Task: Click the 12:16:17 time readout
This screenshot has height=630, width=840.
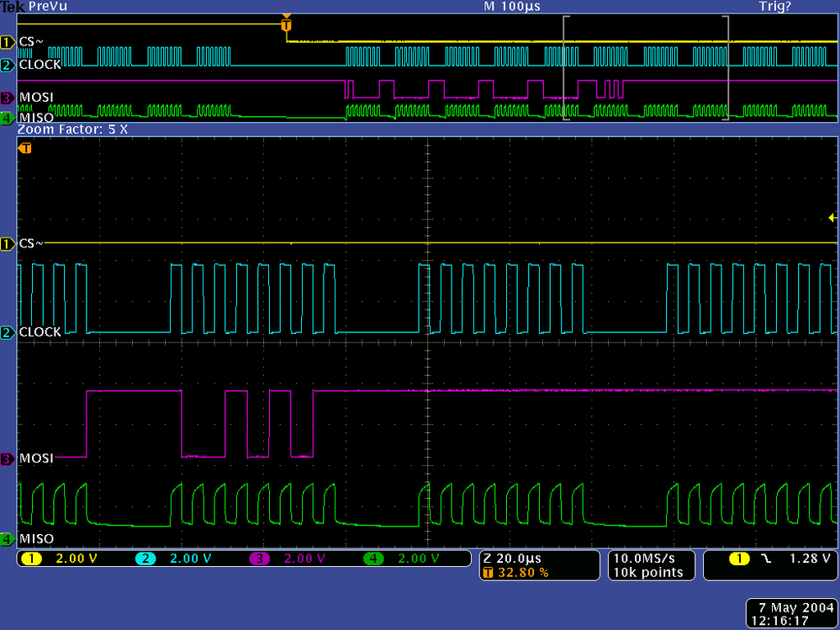Action: 779,621
